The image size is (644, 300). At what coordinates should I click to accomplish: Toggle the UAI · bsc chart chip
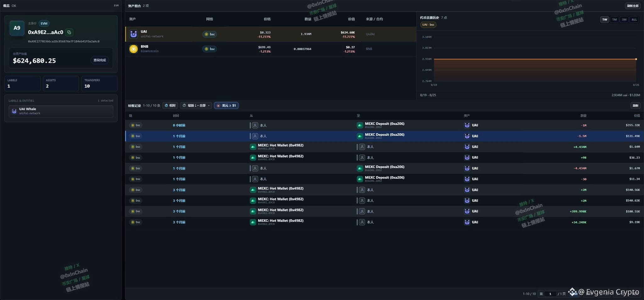(x=428, y=25)
